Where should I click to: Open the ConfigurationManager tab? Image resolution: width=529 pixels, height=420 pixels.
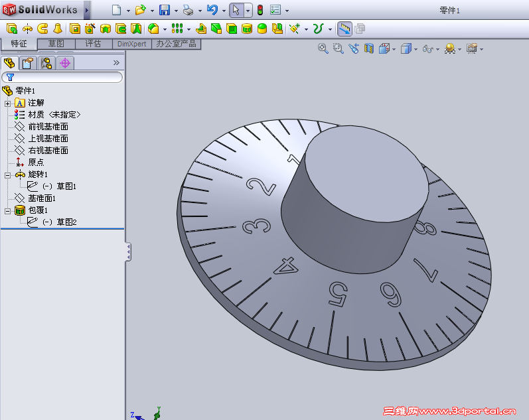[x=46, y=63]
